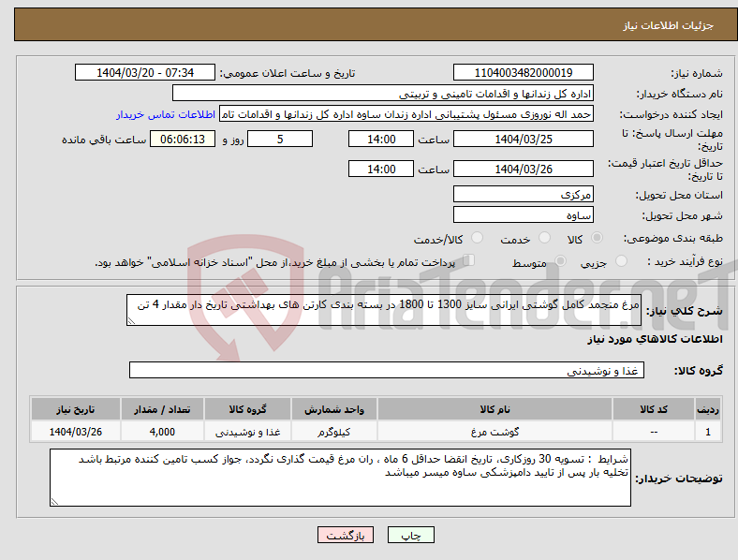Click the تعداد / مقدار column header
738x560 pixels.
click(162, 409)
